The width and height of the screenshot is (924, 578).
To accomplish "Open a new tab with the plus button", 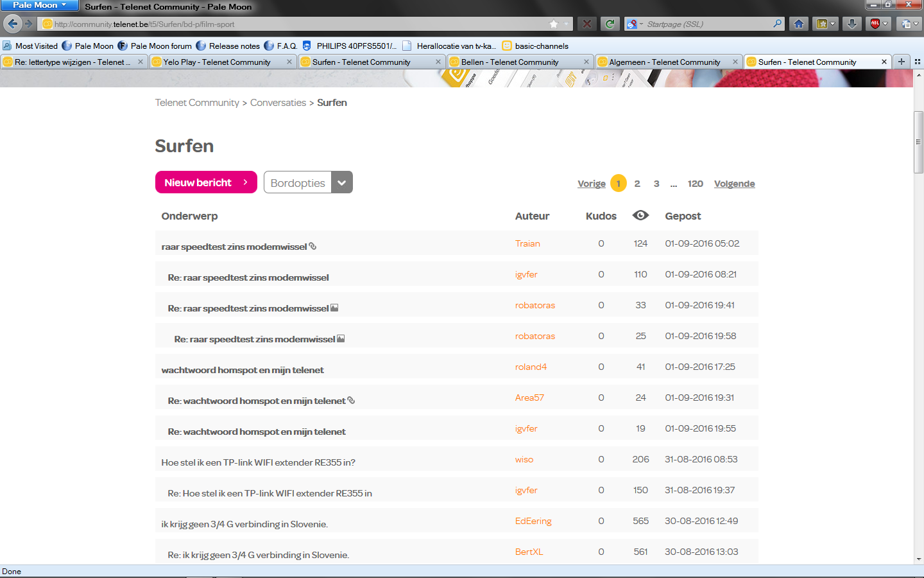I will pos(902,62).
